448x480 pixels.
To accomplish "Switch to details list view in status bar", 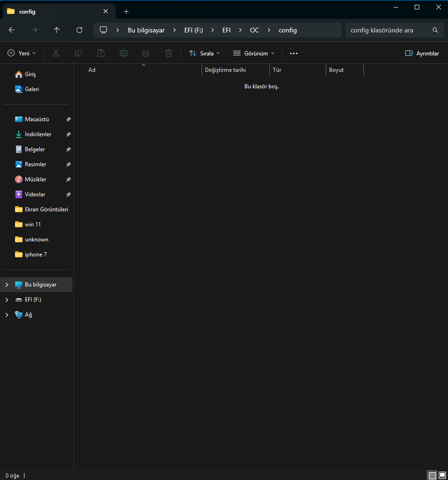I will click(432, 475).
